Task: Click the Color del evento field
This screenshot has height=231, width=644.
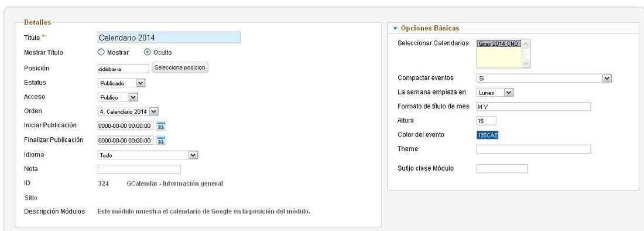Action: click(488, 135)
